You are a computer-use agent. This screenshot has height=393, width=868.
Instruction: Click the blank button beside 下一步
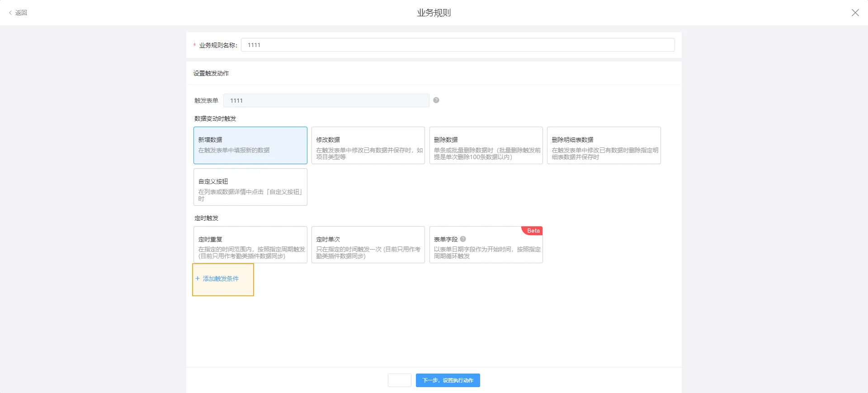399,380
